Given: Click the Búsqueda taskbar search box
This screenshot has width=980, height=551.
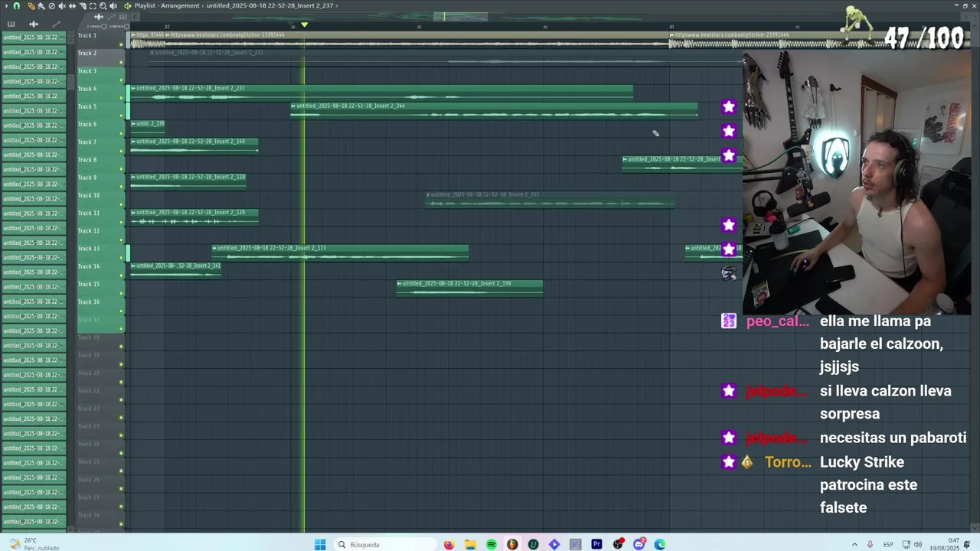Looking at the screenshot, I should point(384,544).
